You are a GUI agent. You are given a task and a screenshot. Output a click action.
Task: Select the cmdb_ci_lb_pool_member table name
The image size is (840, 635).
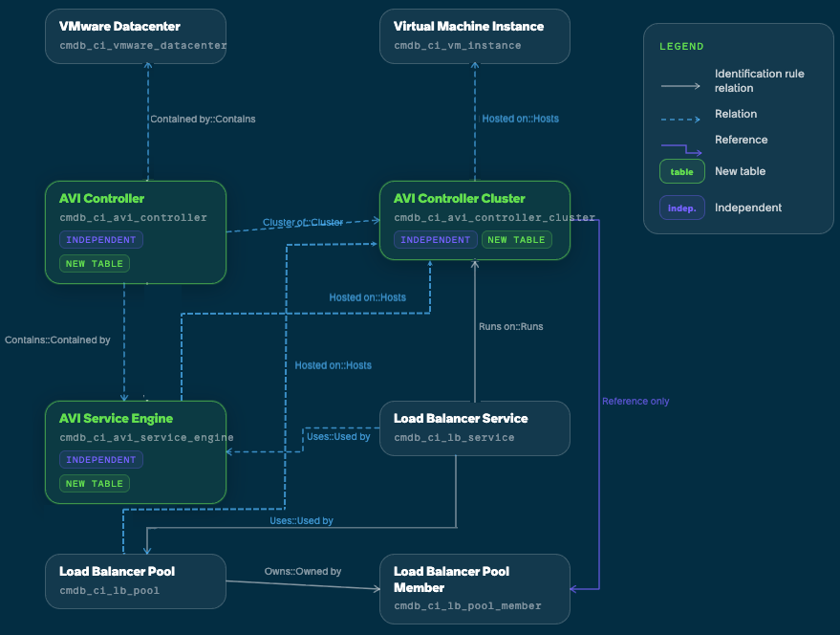(x=467, y=605)
